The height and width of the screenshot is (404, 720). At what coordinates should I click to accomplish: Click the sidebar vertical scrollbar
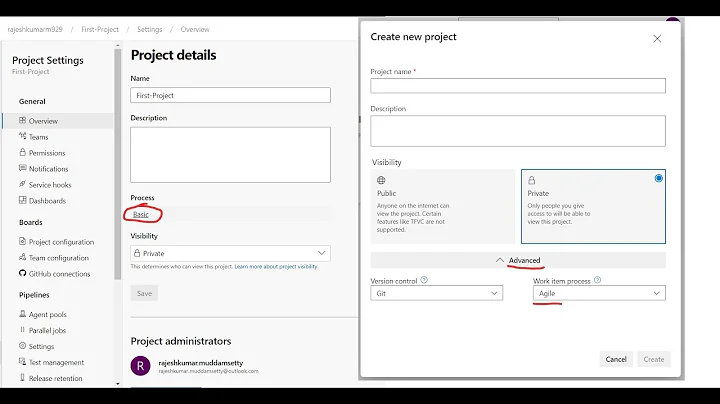[x=118, y=164]
